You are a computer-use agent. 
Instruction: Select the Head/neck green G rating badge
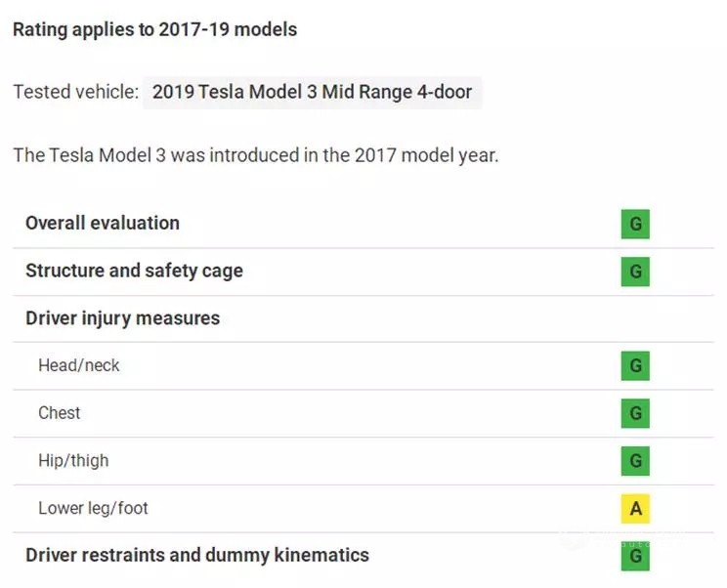point(635,365)
